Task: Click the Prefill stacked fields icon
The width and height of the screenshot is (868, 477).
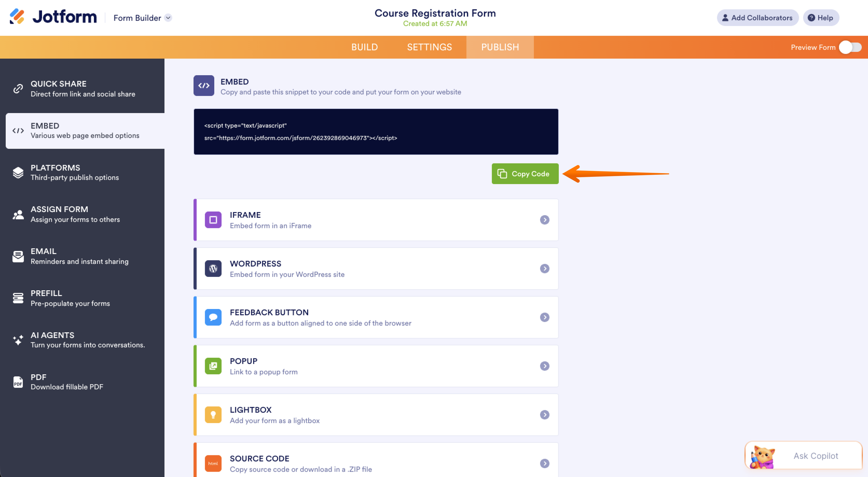Action: [x=18, y=298]
